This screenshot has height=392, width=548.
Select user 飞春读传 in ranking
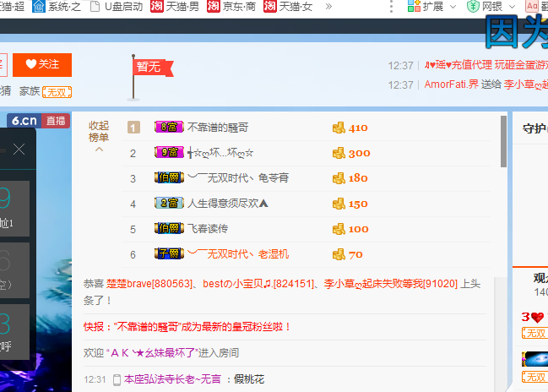[208, 229]
